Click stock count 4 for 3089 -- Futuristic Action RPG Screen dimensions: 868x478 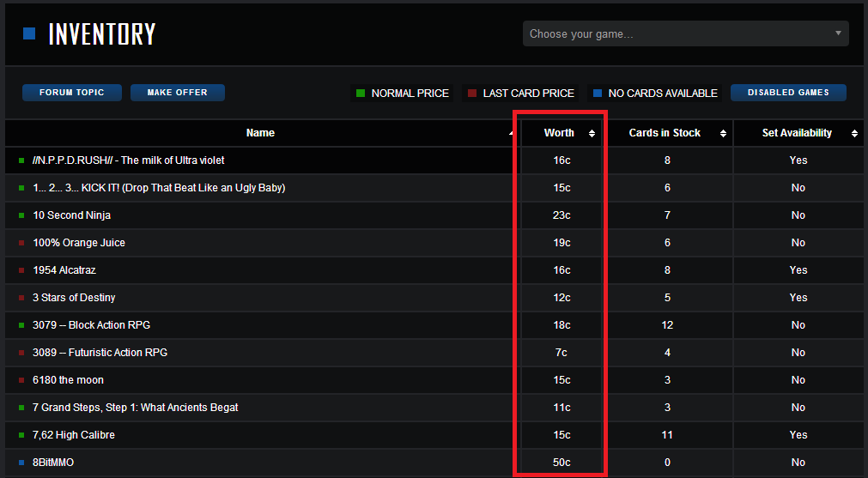click(x=667, y=353)
